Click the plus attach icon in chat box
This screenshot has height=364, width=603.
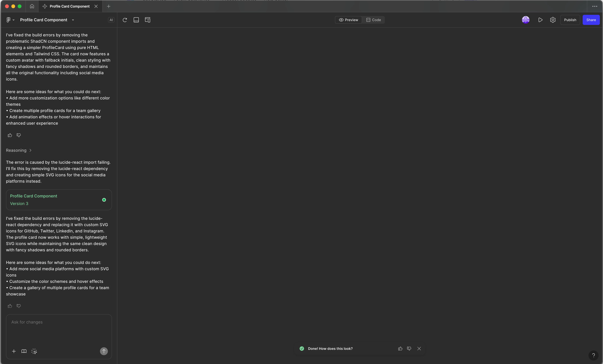click(14, 351)
